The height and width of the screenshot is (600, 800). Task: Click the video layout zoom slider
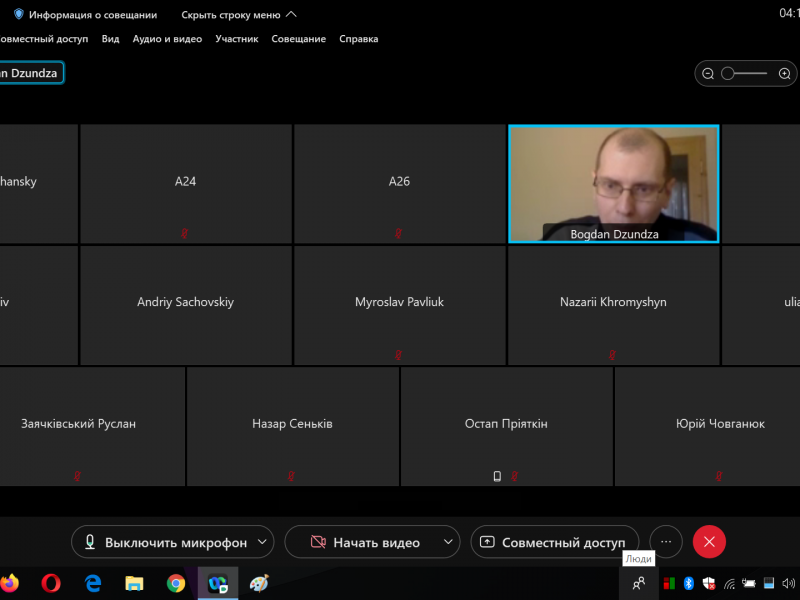point(745,74)
